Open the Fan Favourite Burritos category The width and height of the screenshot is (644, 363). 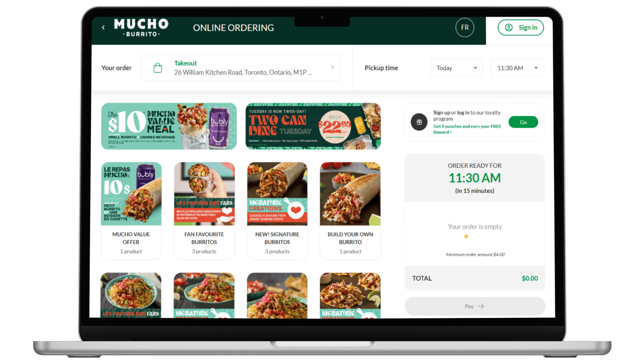point(204,211)
